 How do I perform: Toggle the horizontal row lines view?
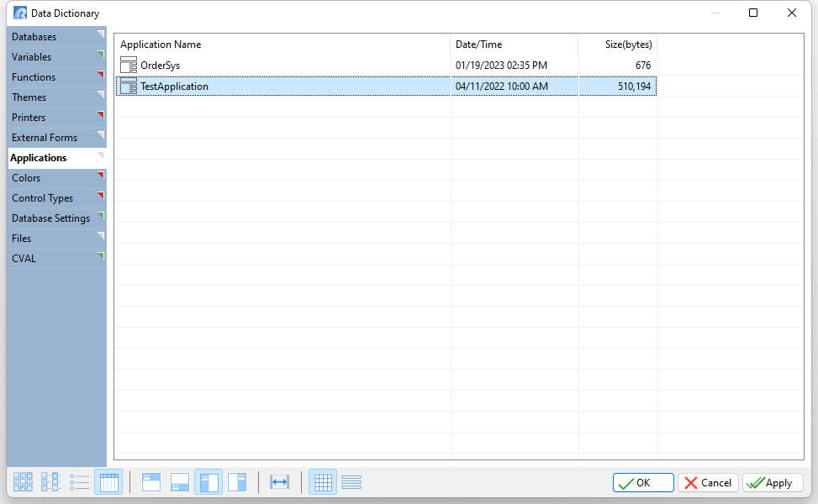(351, 482)
